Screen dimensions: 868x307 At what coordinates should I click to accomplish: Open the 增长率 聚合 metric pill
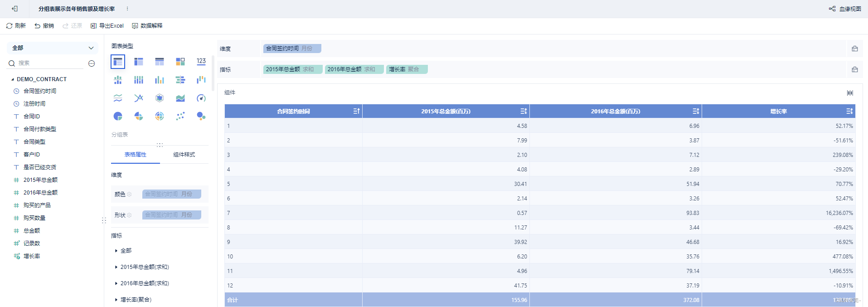tap(407, 69)
